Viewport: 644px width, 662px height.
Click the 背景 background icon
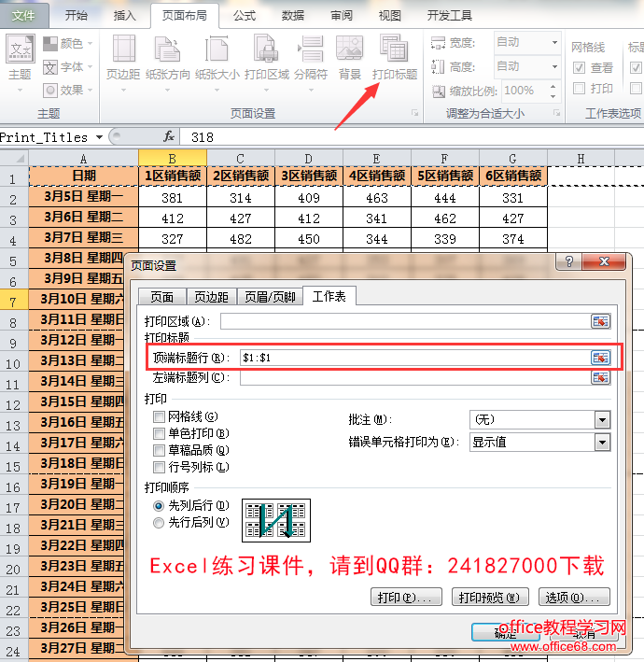349,49
